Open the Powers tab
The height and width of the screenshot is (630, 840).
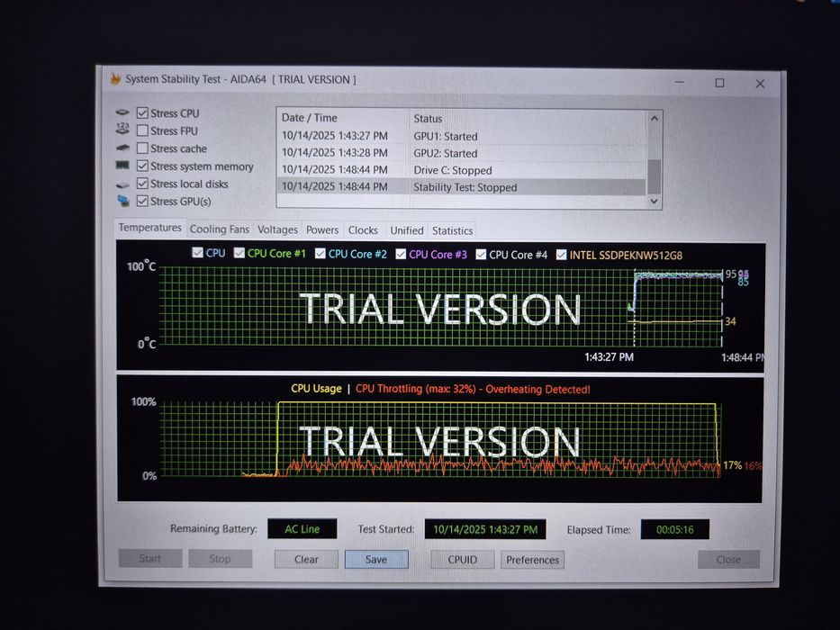tap(322, 229)
